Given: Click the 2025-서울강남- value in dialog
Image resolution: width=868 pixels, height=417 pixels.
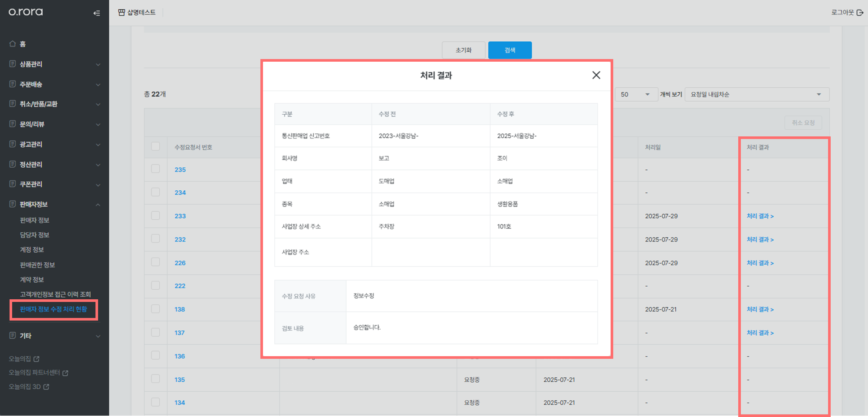Looking at the screenshot, I should [x=517, y=136].
